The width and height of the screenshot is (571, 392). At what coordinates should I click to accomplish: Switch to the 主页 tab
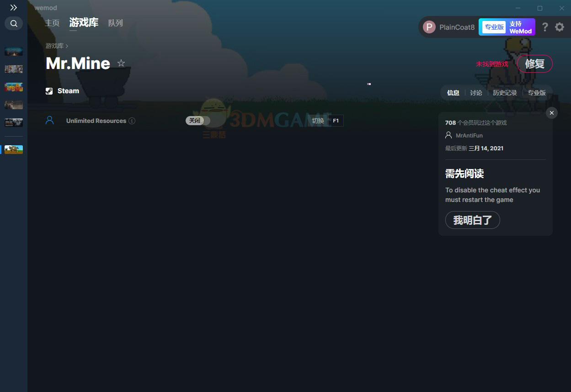52,23
